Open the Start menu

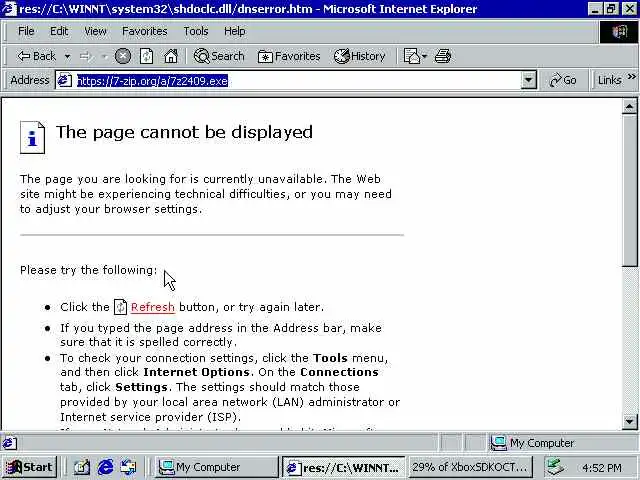point(29,467)
